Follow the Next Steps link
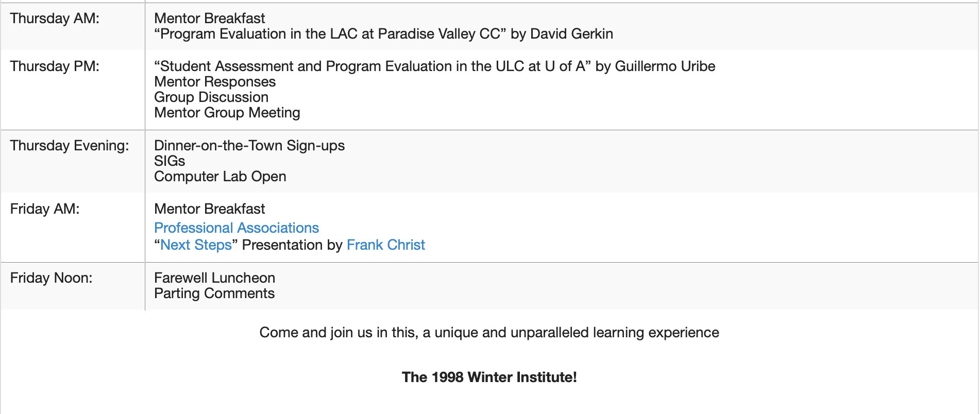 click(196, 245)
